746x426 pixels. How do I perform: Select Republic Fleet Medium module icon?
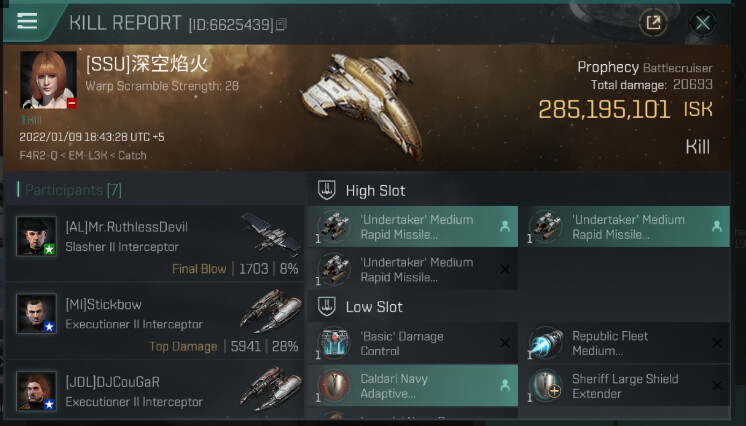coord(546,343)
